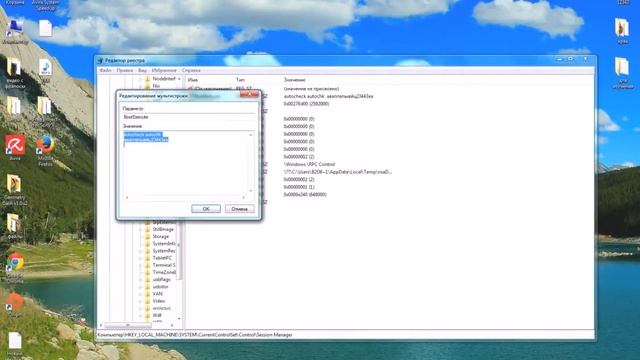Open the Edit (Правка) menu

(124, 70)
